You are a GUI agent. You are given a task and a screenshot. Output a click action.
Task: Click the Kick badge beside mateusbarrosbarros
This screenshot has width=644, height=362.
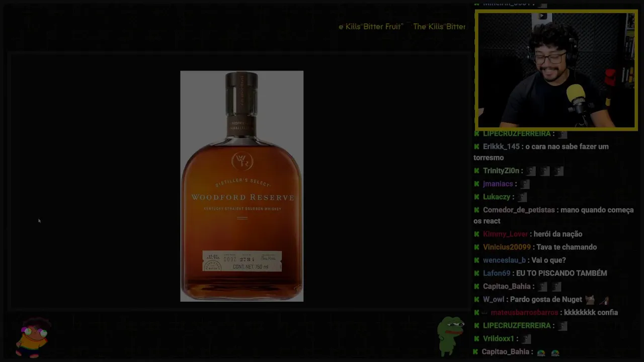click(x=476, y=313)
